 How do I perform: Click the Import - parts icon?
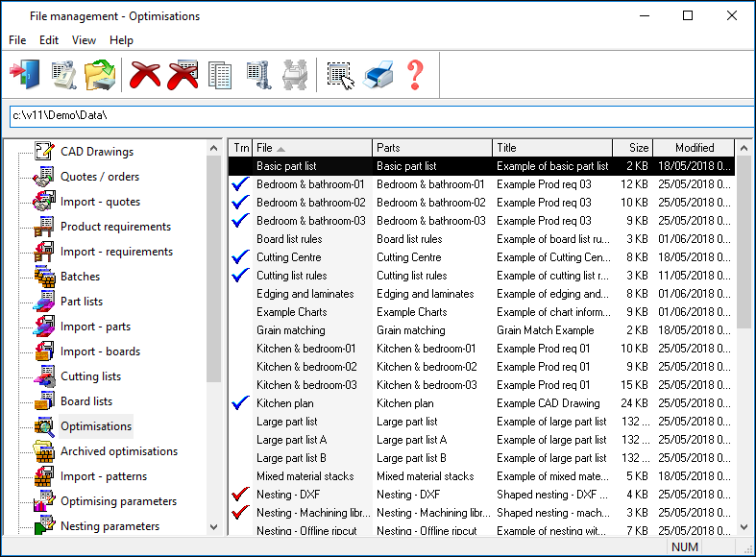[44, 327]
